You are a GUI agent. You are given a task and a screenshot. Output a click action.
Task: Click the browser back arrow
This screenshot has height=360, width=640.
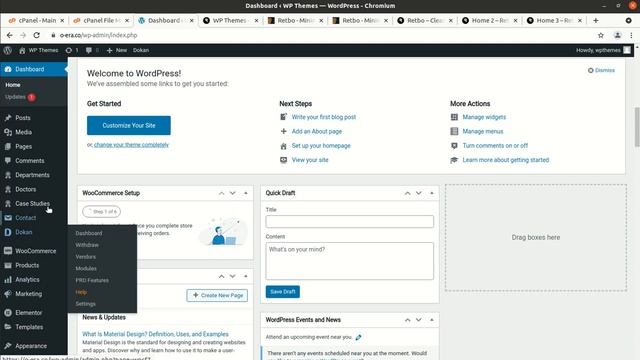(9, 35)
